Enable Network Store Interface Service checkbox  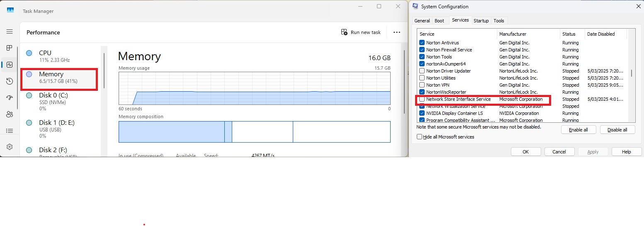[x=422, y=99]
